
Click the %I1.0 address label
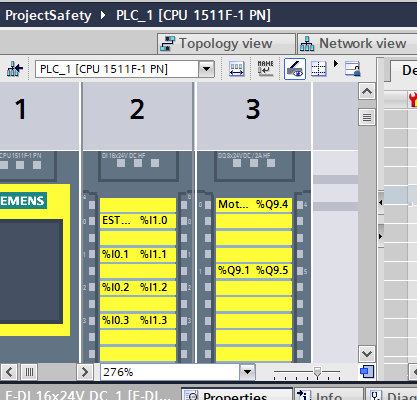154,220
